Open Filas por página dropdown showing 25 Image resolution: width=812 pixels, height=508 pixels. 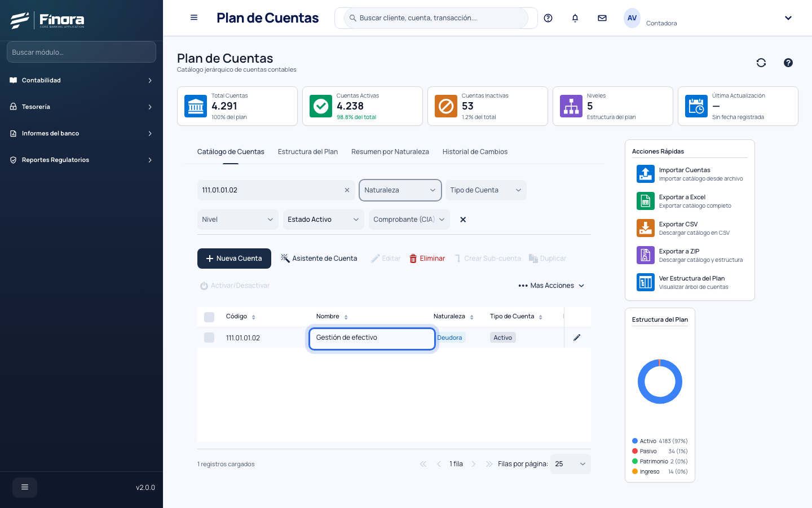tap(571, 464)
